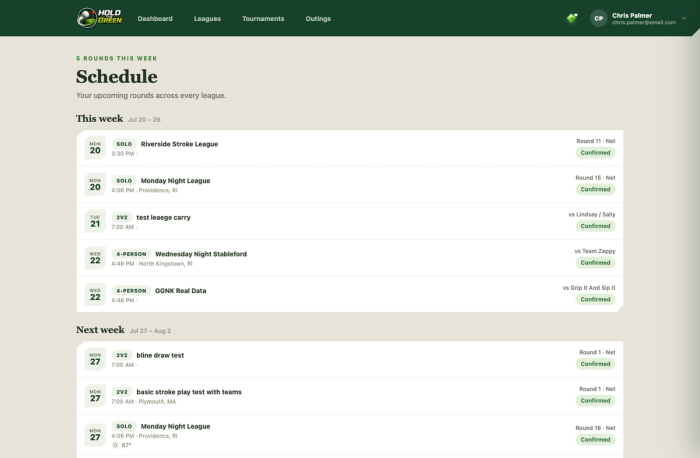Viewport: 700px width, 458px height.
Task: Open Riverside Stroke League round
Action: pyautogui.click(x=350, y=148)
